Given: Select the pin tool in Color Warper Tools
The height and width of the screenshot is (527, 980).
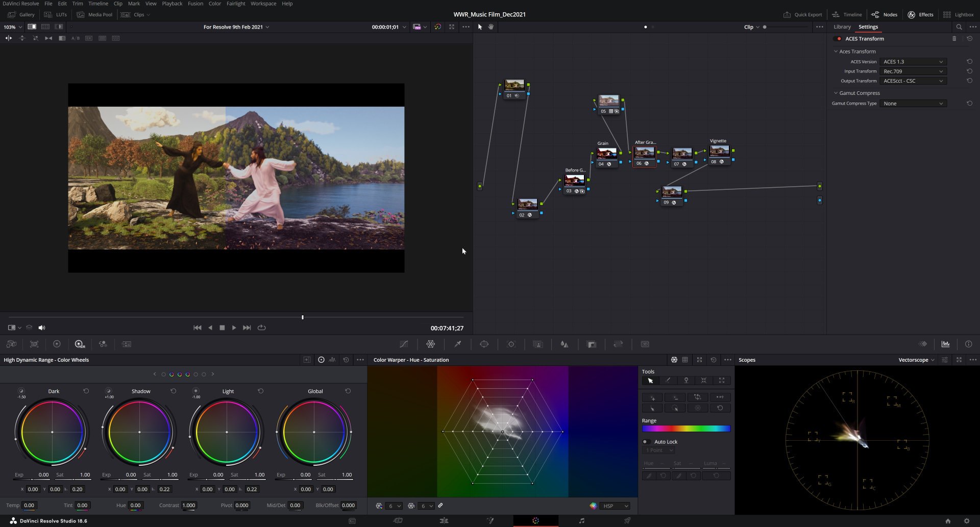Looking at the screenshot, I should (686, 381).
